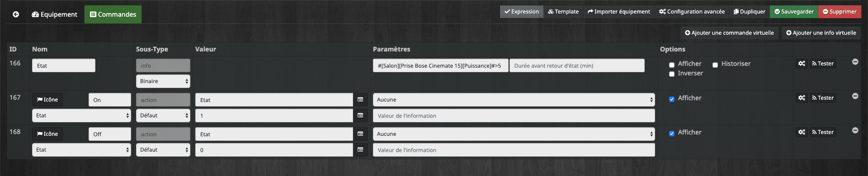Click the value field containing 0
The image size is (868, 176).
pyautogui.click(x=274, y=150)
